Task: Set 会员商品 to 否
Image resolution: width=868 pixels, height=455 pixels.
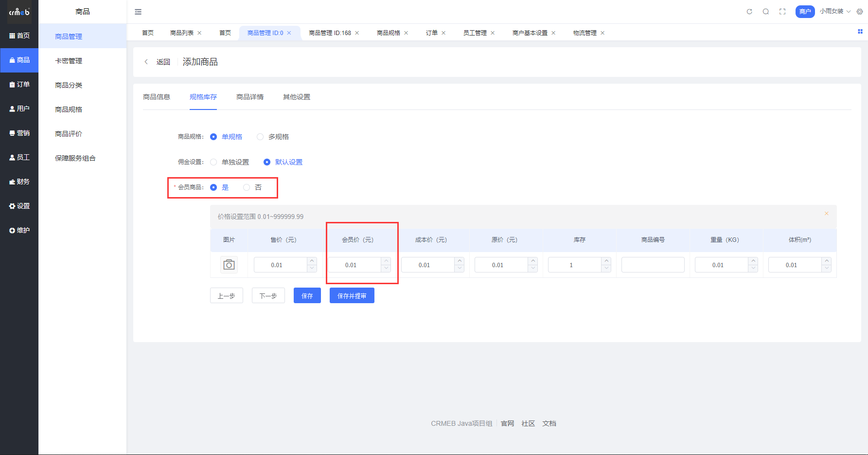Action: pyautogui.click(x=252, y=187)
